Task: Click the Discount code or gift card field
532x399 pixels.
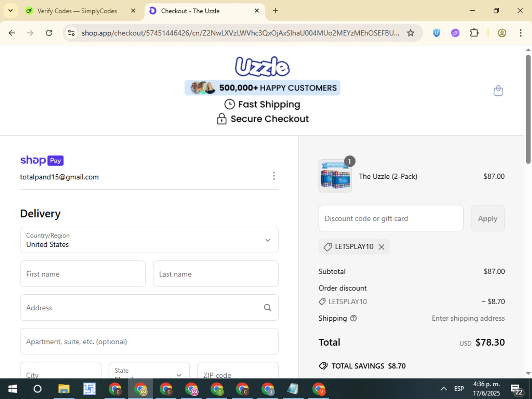Action: pos(391,218)
